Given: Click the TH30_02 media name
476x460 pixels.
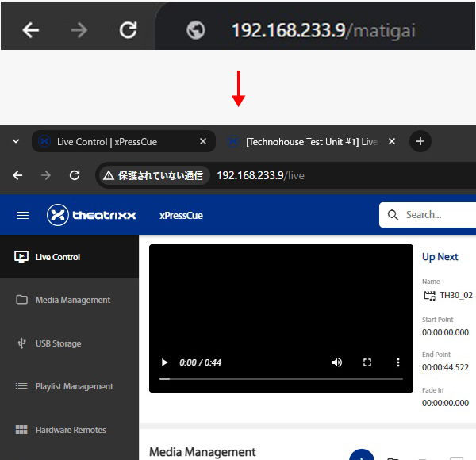Looking at the screenshot, I should [456, 295].
